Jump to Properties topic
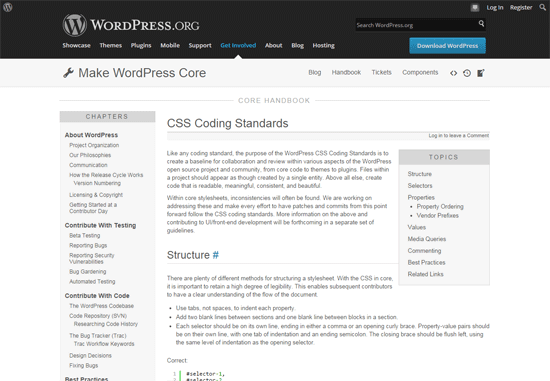The image size is (550, 381). 421,198
